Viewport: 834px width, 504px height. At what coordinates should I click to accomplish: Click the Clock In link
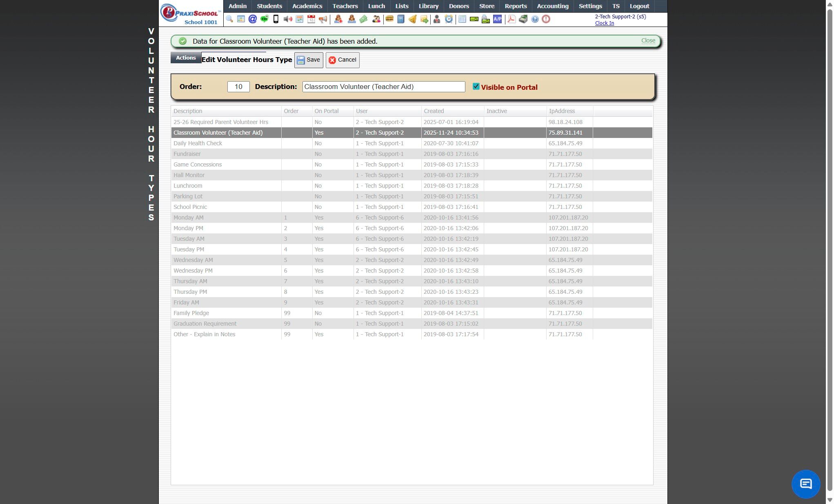604,23
